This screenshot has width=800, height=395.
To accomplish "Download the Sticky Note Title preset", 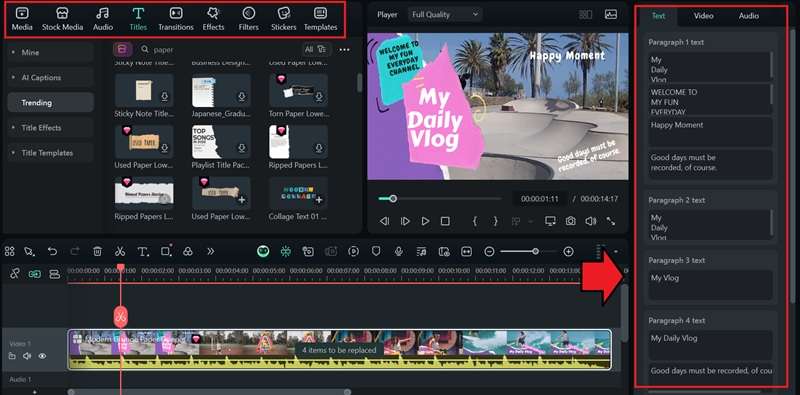I will pos(164,97).
